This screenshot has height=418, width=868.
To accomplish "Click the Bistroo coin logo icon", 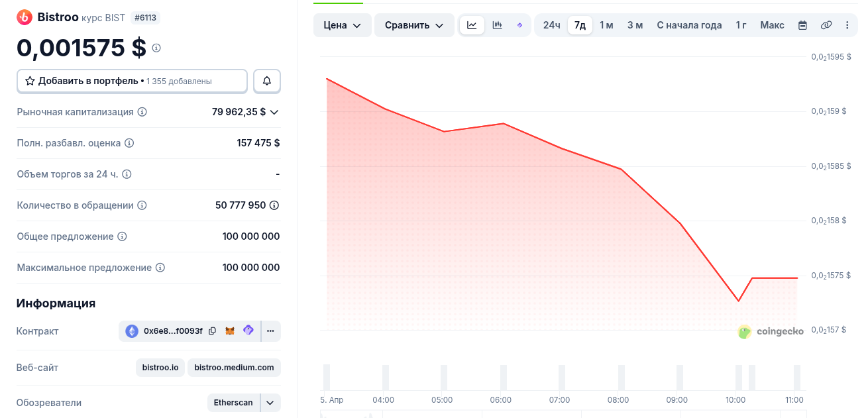I will pyautogui.click(x=25, y=18).
